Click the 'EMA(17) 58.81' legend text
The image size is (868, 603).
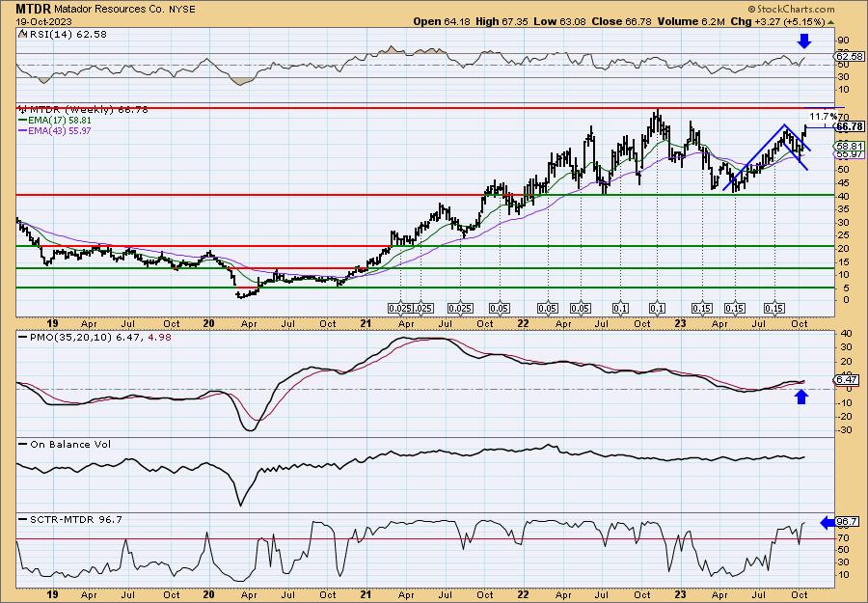pyautogui.click(x=61, y=121)
